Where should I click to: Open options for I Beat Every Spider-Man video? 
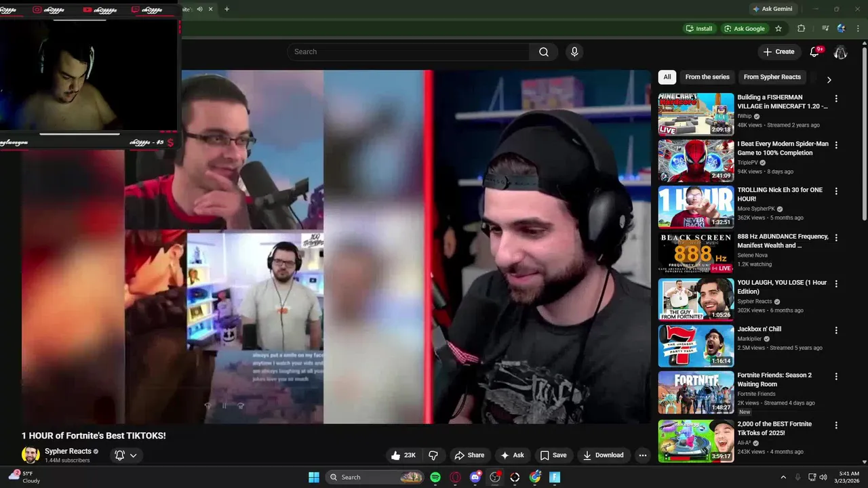click(x=836, y=145)
